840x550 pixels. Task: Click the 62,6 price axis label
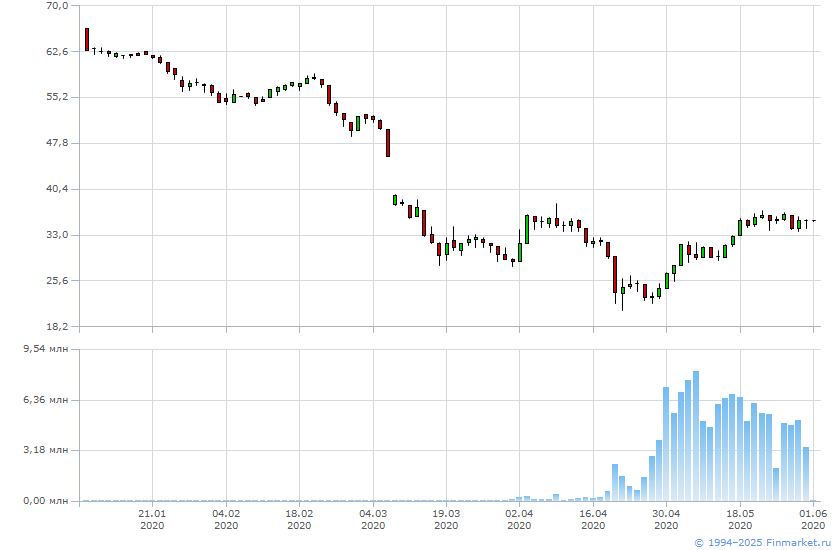click(x=58, y=51)
